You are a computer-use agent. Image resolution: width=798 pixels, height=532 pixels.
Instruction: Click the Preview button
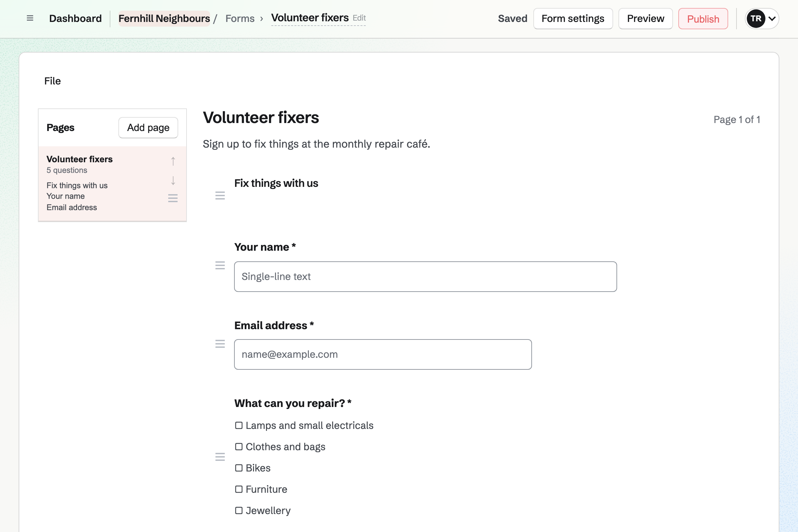645,19
